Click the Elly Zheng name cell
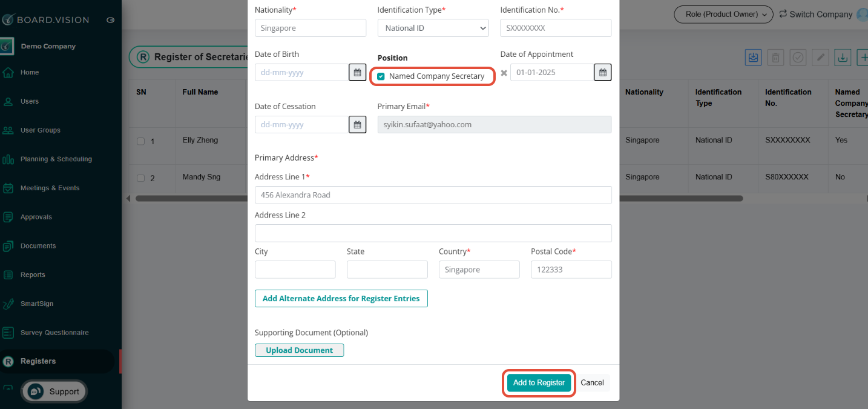 coord(200,140)
